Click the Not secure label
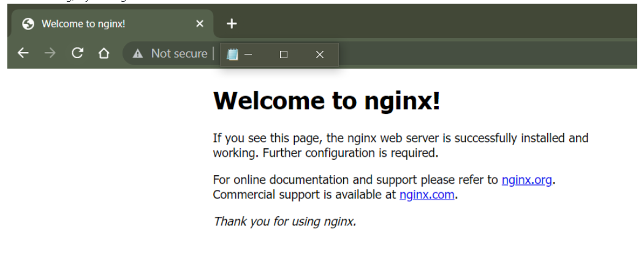Image resolution: width=644 pixels, height=278 pixels. coord(179,53)
